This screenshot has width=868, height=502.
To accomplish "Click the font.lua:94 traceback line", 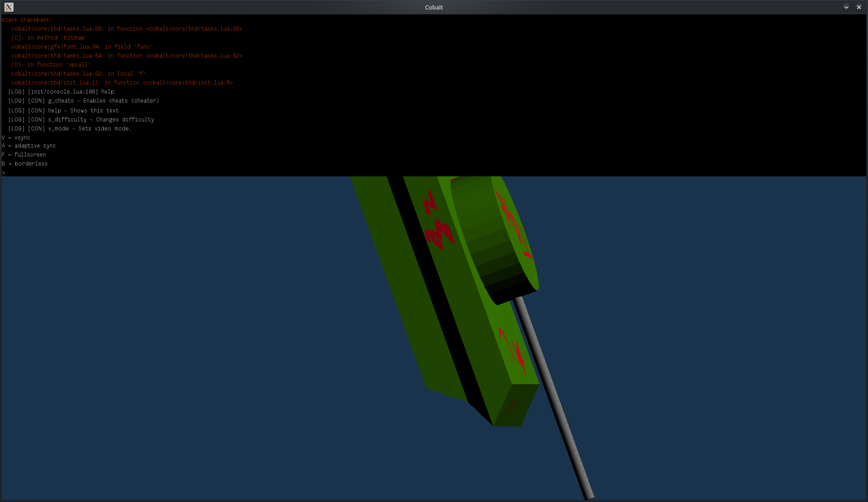I will (81, 47).
